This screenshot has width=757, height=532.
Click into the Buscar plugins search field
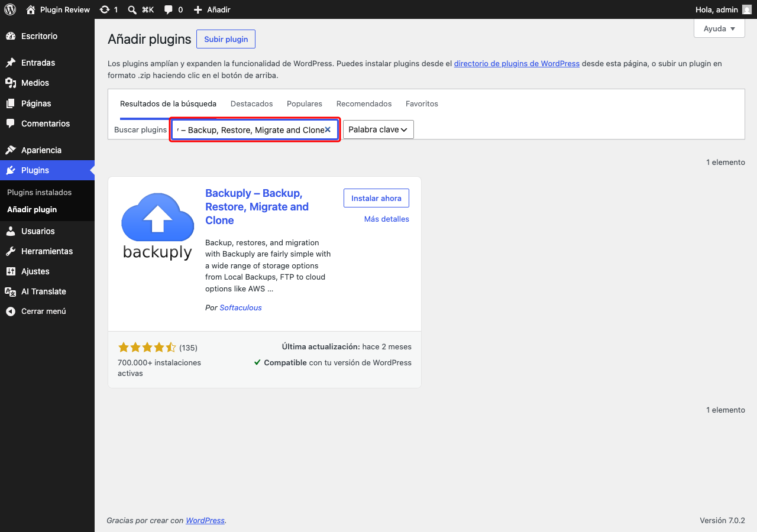click(x=255, y=129)
